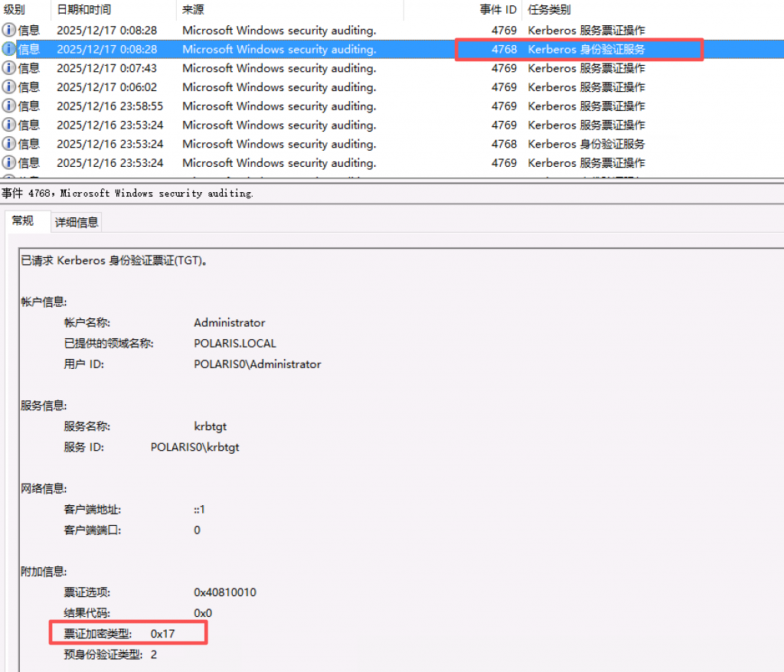Click the info icon of the 23:58:55 event
This screenshot has width=784, height=672.
8,106
